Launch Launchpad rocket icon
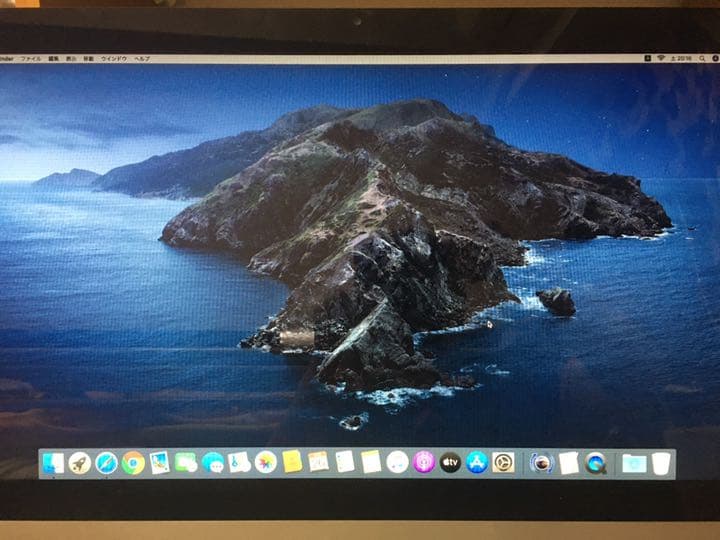 pos(80,463)
